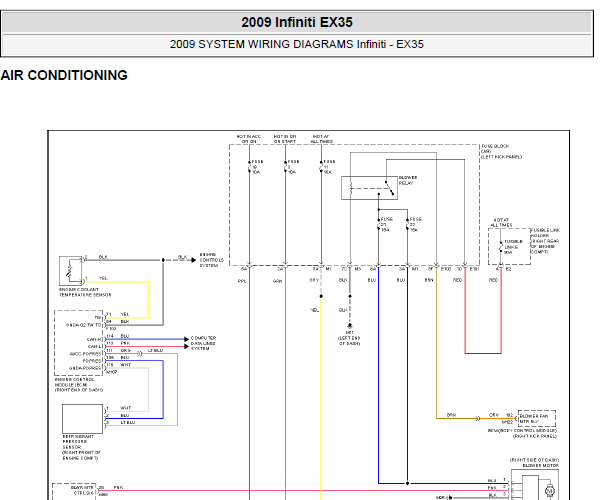Click the 'GRY' wire color label
Viewport: 600px width, 500px height.
(314, 280)
